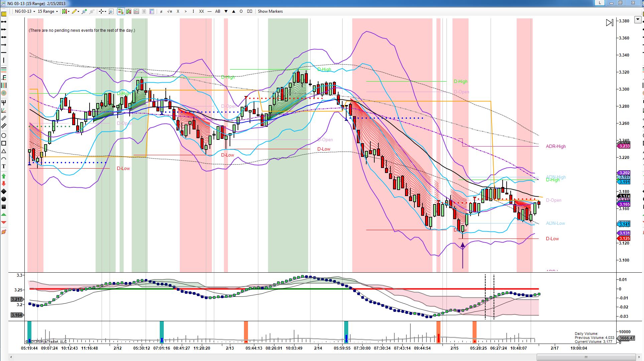
Task: Select the dot marker tool
Action: click(x=4, y=199)
